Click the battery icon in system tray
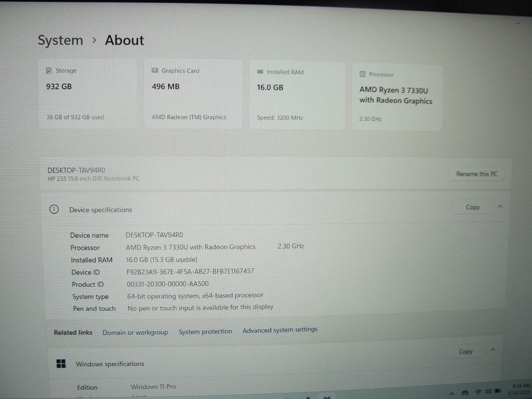Screen dimensions: 532x399 (x=498, y=391)
